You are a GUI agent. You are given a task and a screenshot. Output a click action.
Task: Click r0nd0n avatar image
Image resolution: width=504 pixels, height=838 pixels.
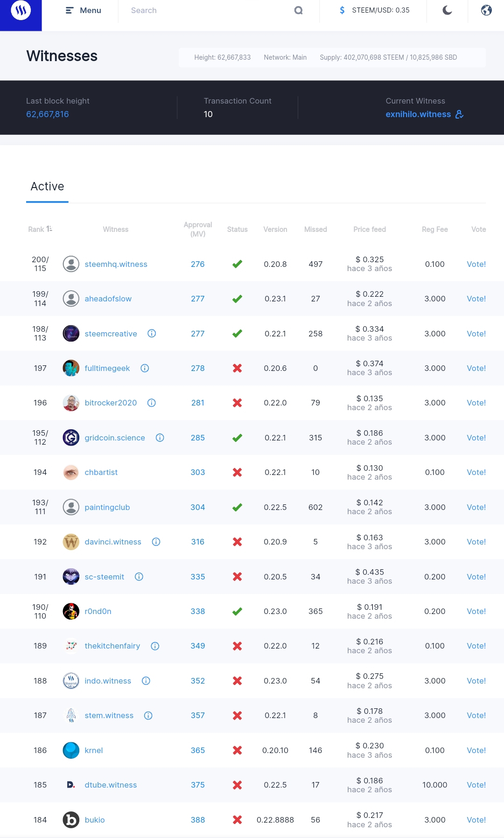[x=71, y=611]
